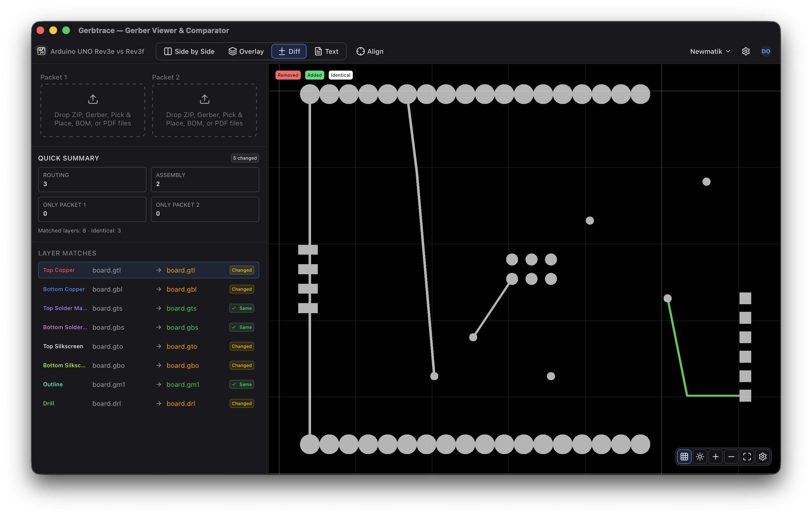Select the Drill layer row
This screenshot has width=812, height=516.
pos(148,404)
